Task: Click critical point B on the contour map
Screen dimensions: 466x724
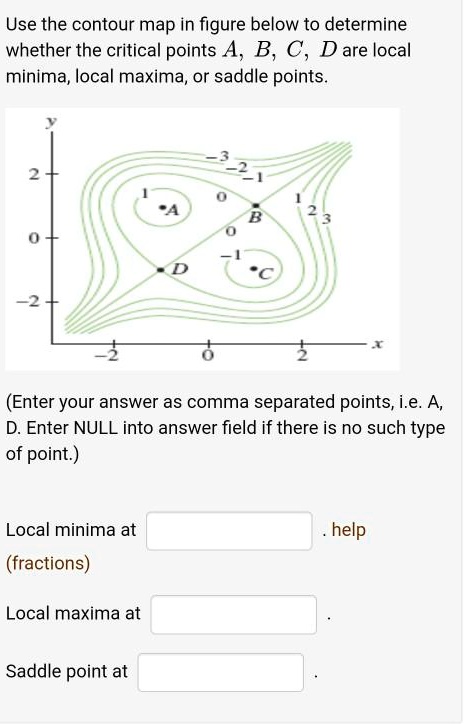Action: pyautogui.click(x=256, y=206)
